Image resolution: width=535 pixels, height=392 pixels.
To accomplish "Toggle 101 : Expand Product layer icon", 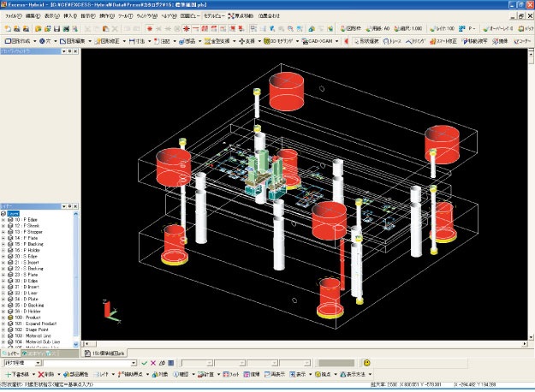I will point(10,322).
